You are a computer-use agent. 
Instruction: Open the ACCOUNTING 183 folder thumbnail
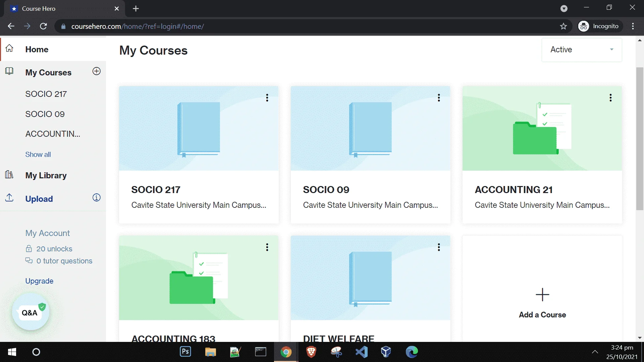pyautogui.click(x=199, y=278)
